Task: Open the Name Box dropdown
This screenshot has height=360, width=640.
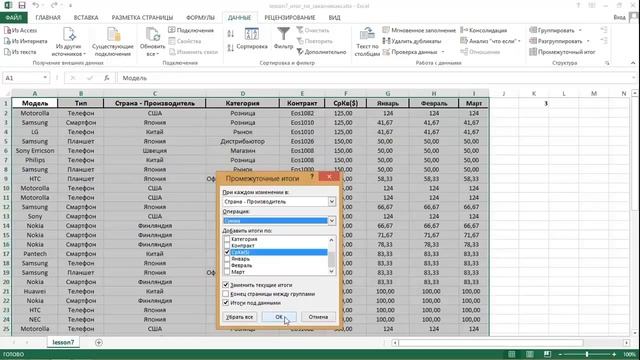Action: pos(45,78)
